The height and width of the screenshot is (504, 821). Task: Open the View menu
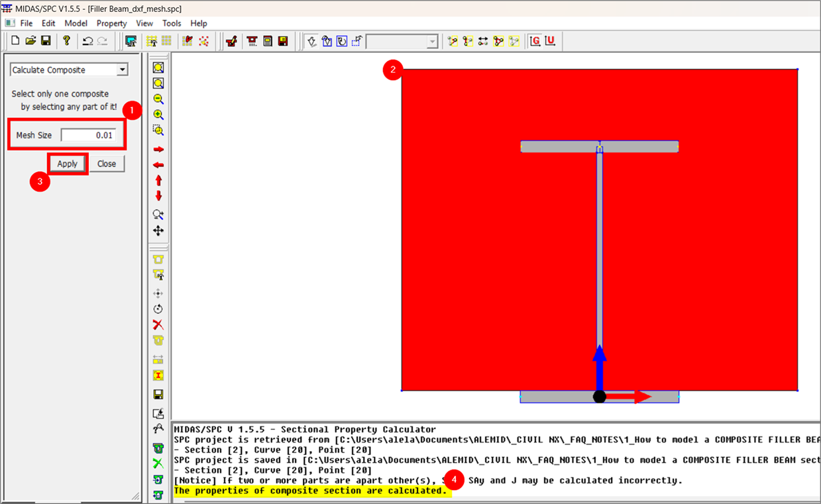point(144,23)
